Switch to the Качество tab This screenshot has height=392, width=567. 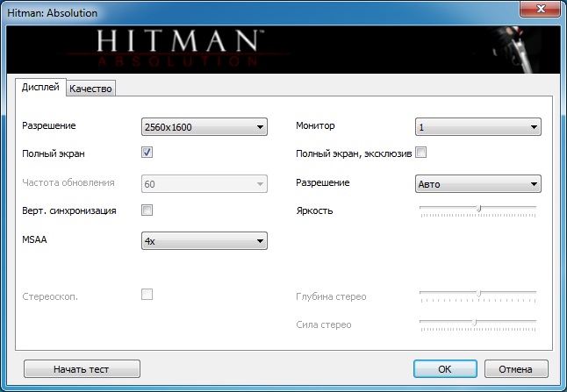click(90, 89)
